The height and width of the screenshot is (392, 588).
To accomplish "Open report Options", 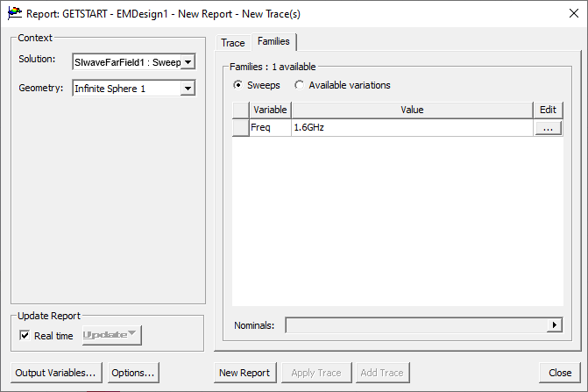I will [133, 373].
